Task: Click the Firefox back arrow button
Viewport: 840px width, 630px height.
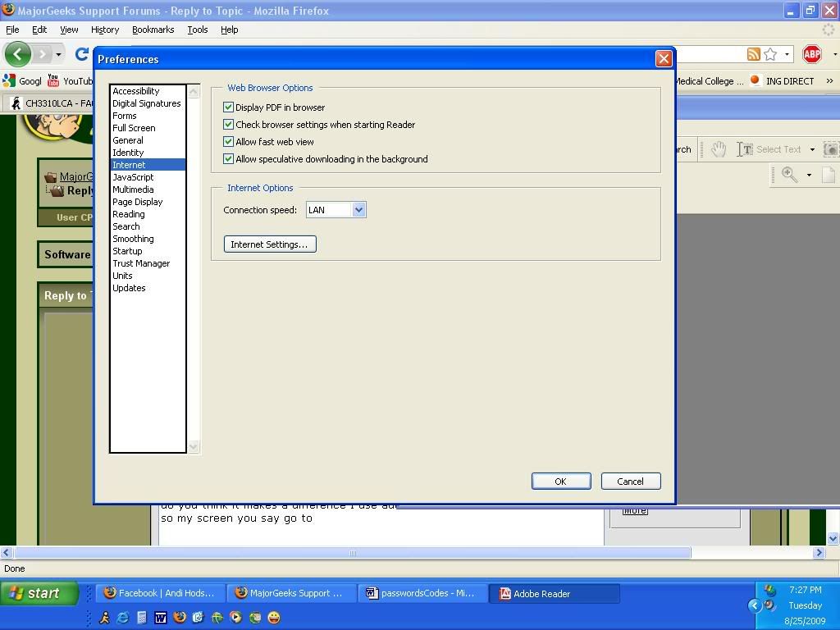Action: tap(18, 55)
